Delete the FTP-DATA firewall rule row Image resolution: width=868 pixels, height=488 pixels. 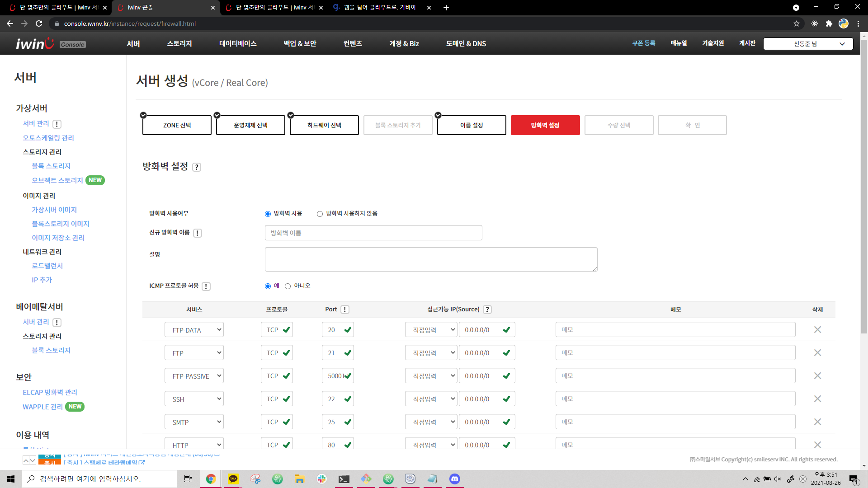(x=817, y=330)
